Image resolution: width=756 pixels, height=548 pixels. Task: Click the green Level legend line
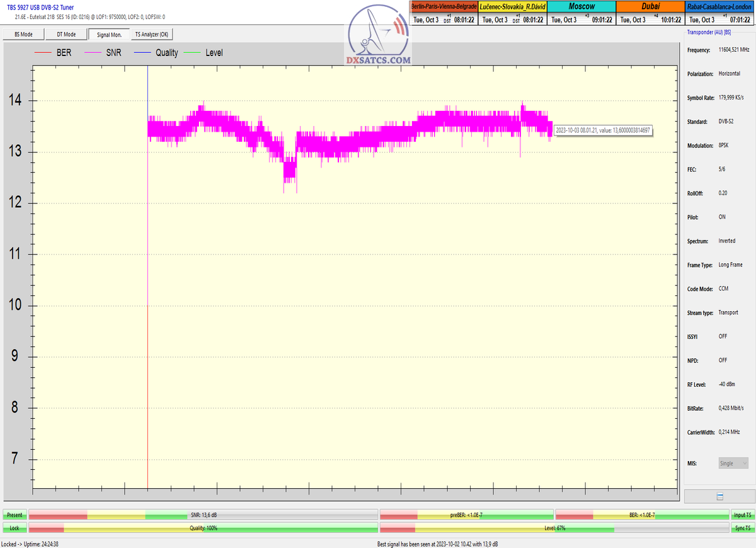tap(193, 53)
